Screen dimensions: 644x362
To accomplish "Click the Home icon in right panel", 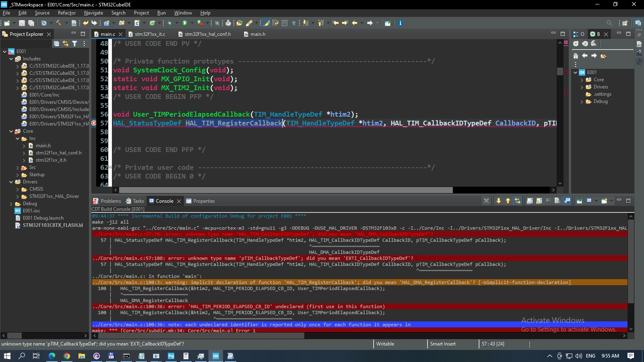I will 576,56.
